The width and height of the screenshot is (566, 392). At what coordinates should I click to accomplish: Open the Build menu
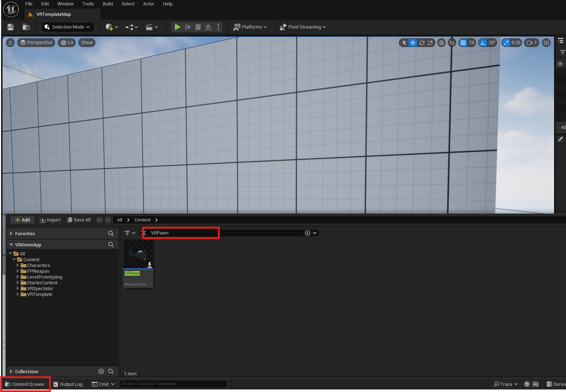tap(108, 4)
